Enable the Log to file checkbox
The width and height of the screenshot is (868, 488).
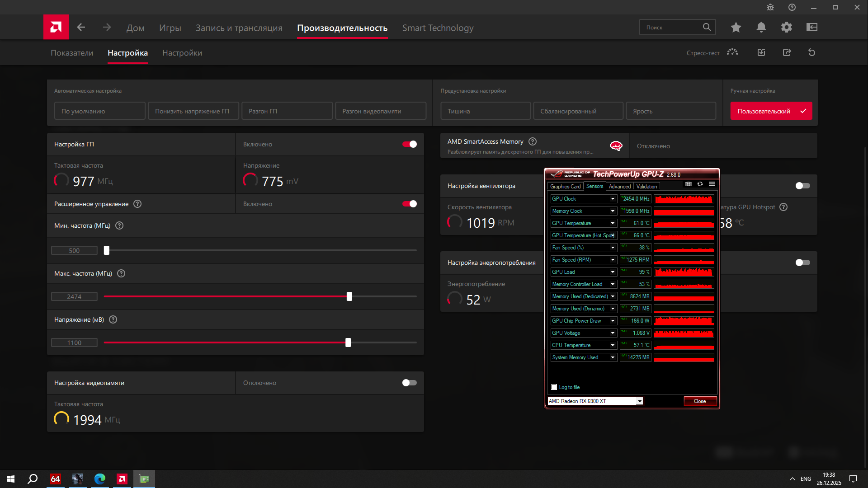coord(554,387)
